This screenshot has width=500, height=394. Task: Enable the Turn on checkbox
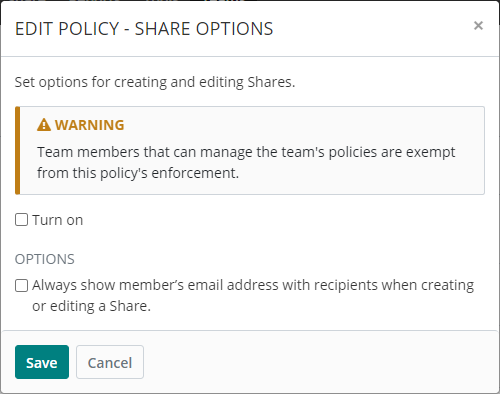click(x=21, y=220)
